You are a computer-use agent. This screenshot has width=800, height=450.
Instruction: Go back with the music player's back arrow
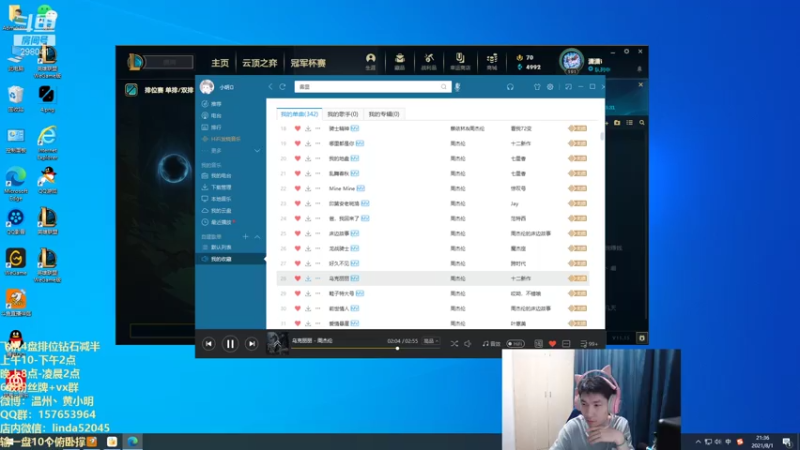pyautogui.click(x=271, y=87)
